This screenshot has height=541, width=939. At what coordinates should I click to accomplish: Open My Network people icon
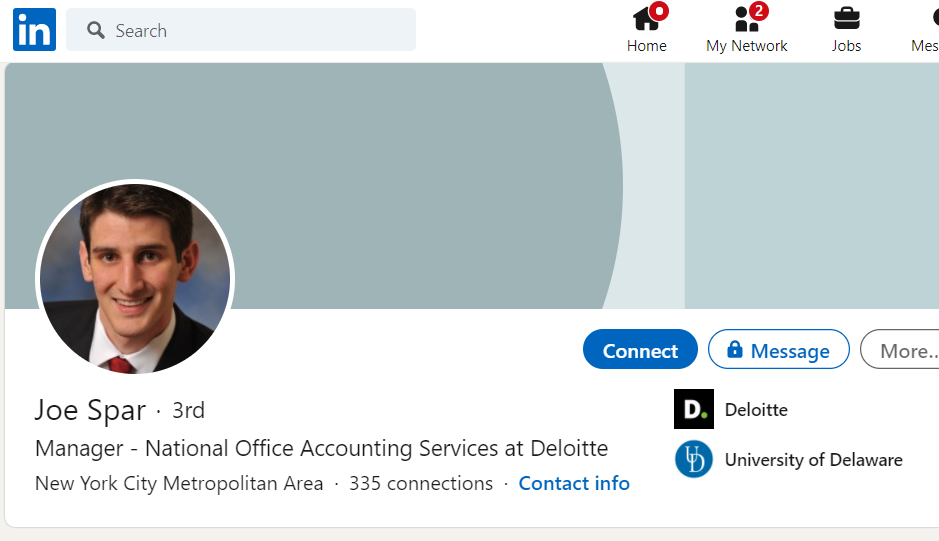point(745,19)
